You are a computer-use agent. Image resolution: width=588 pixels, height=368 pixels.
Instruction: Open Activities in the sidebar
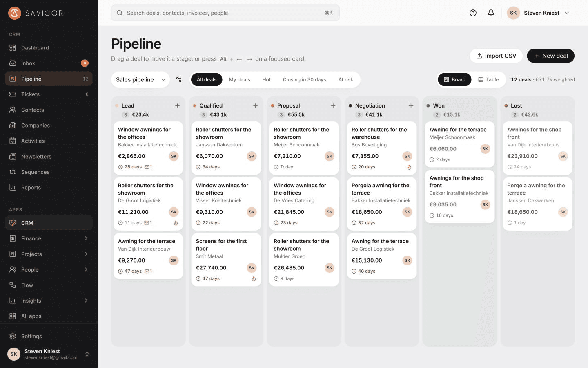[49, 141]
